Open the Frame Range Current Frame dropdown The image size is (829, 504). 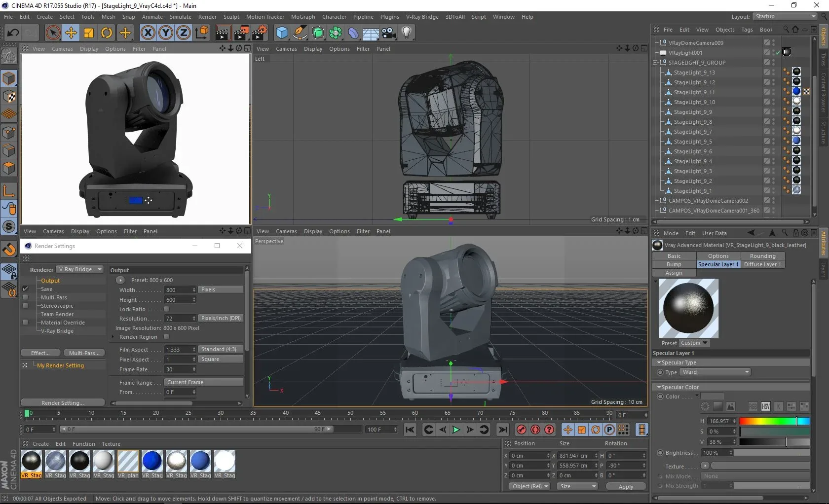203,382
